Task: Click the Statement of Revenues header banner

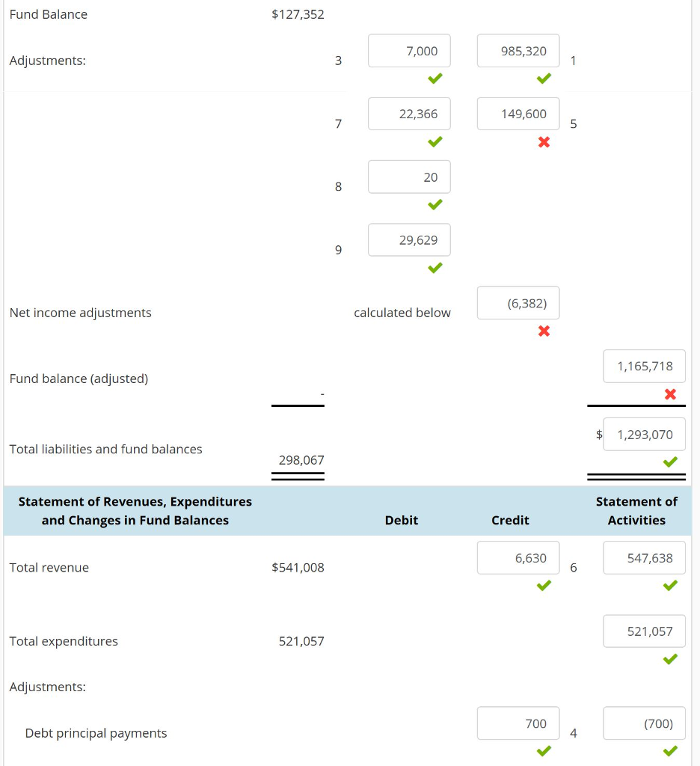Action: (x=133, y=511)
